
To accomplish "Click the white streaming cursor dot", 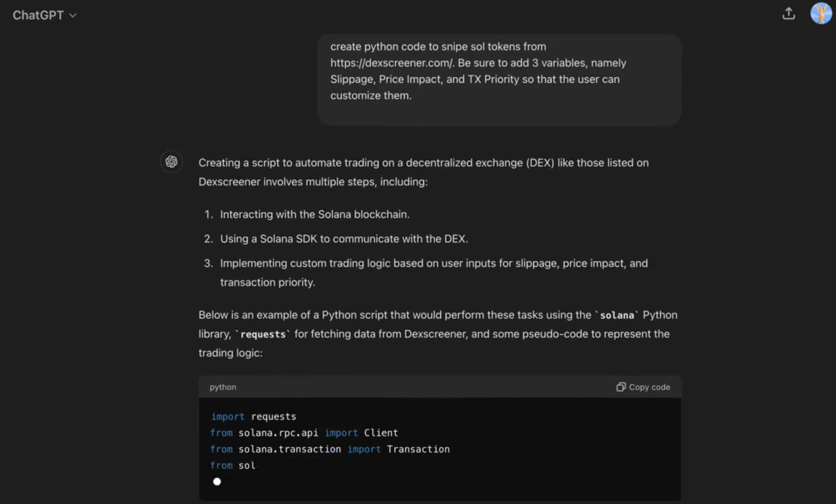I will pos(217,481).
